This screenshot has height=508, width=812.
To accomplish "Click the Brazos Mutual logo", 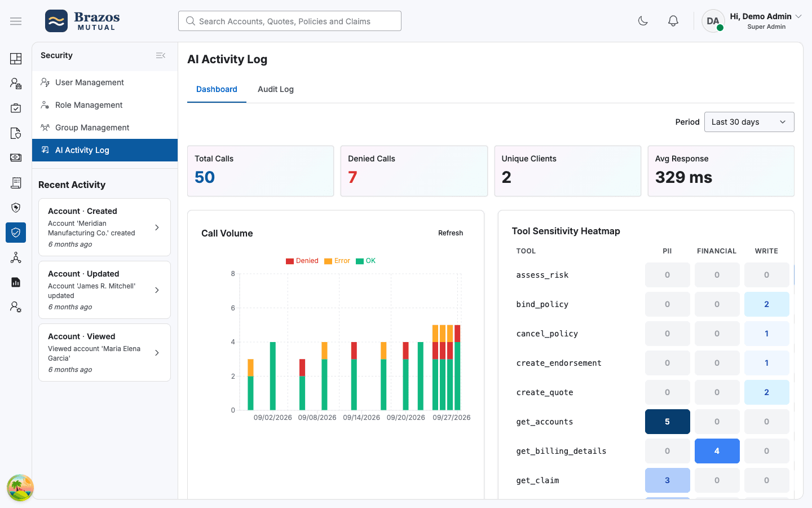I will 83,21.
